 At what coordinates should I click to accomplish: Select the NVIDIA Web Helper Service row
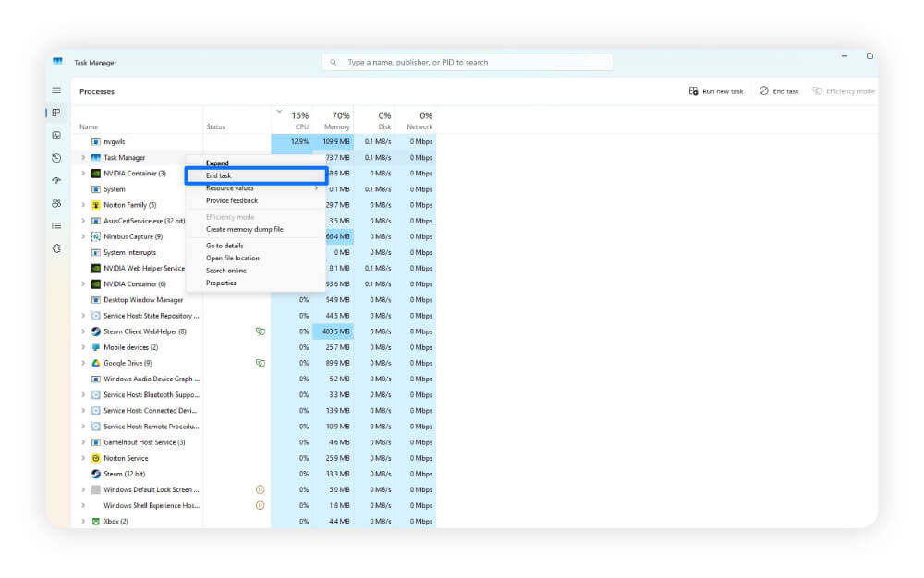click(x=254, y=269)
